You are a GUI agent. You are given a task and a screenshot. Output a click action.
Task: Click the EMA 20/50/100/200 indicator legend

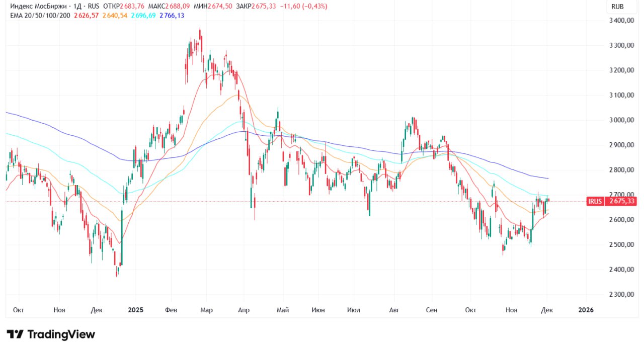click(40, 16)
